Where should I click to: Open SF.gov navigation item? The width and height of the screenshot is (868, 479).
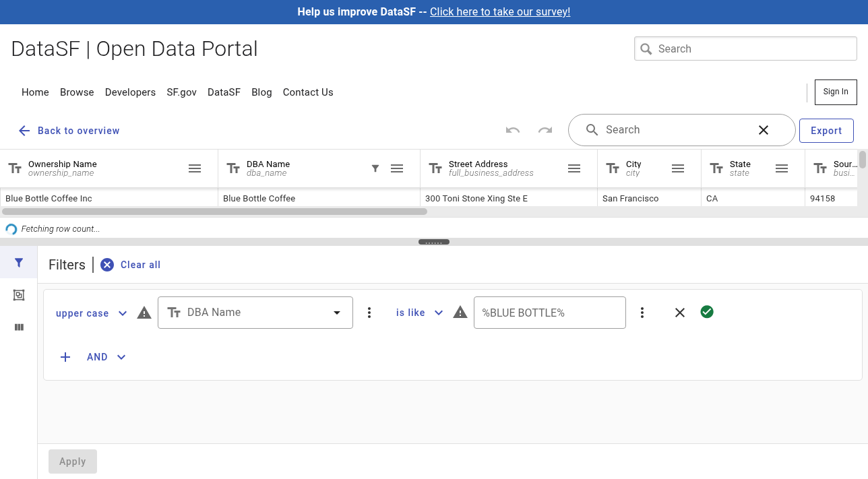(x=182, y=92)
